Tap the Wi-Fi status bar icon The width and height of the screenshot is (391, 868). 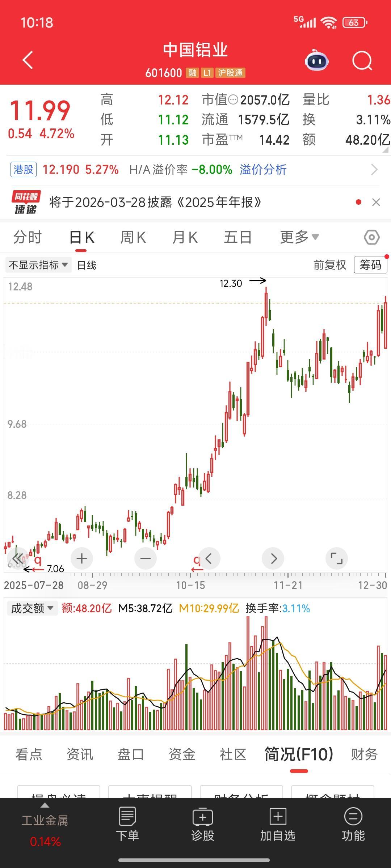click(x=329, y=23)
